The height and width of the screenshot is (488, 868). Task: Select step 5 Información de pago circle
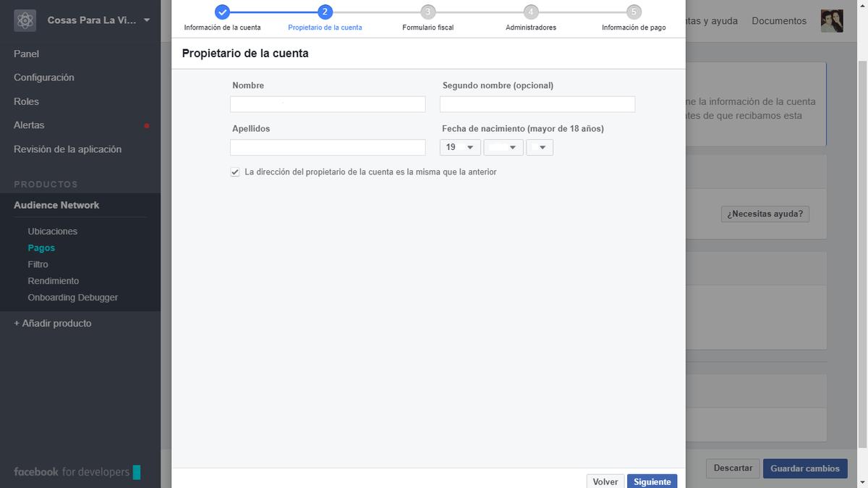(634, 12)
